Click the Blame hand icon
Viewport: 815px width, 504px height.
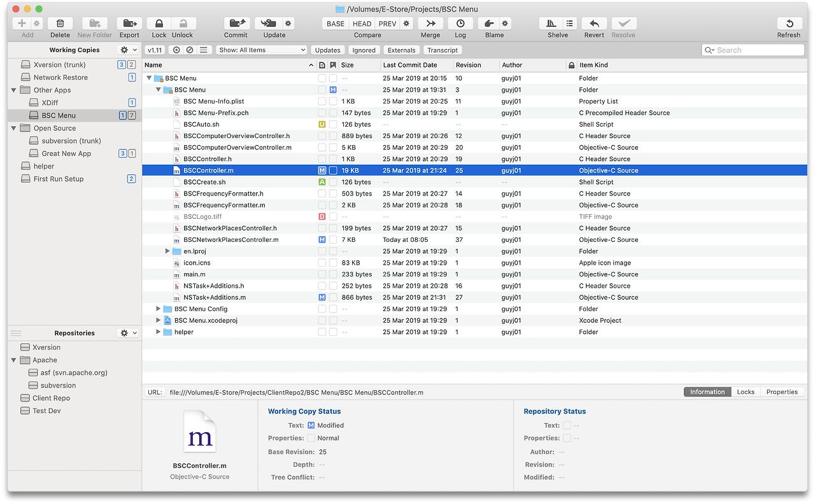coord(489,24)
